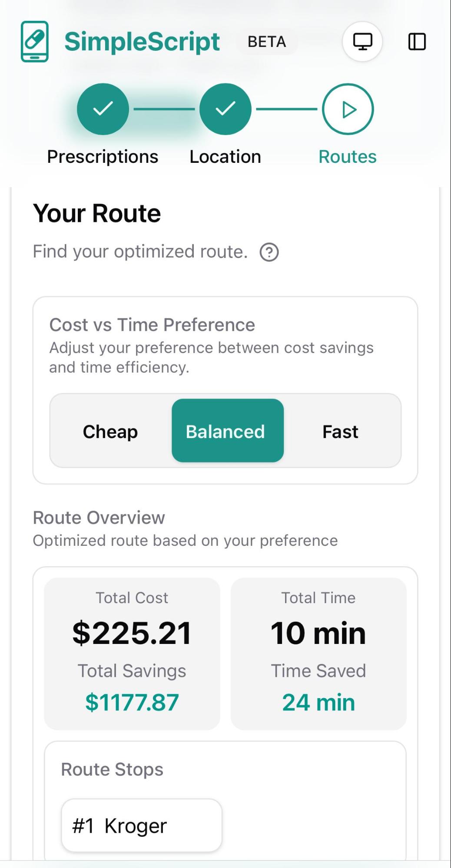This screenshot has height=868, width=451.
Task: Click the Location step checkmark circle
Action: pos(225,109)
